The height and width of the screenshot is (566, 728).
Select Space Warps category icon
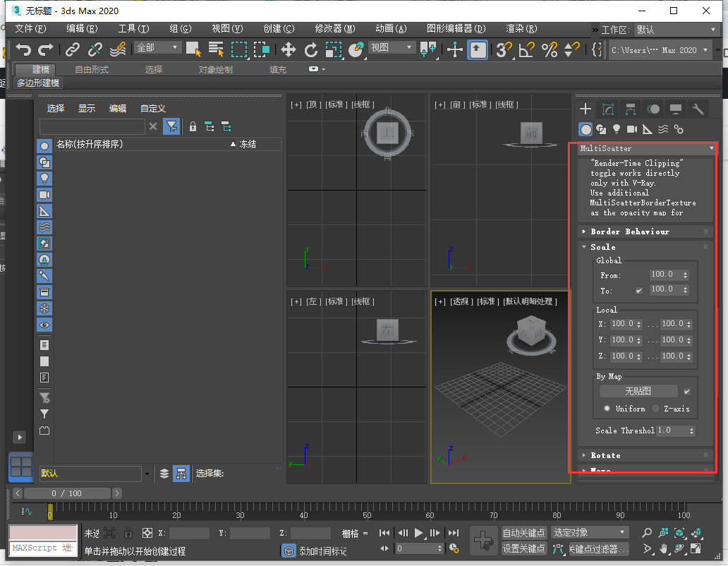[x=663, y=129]
